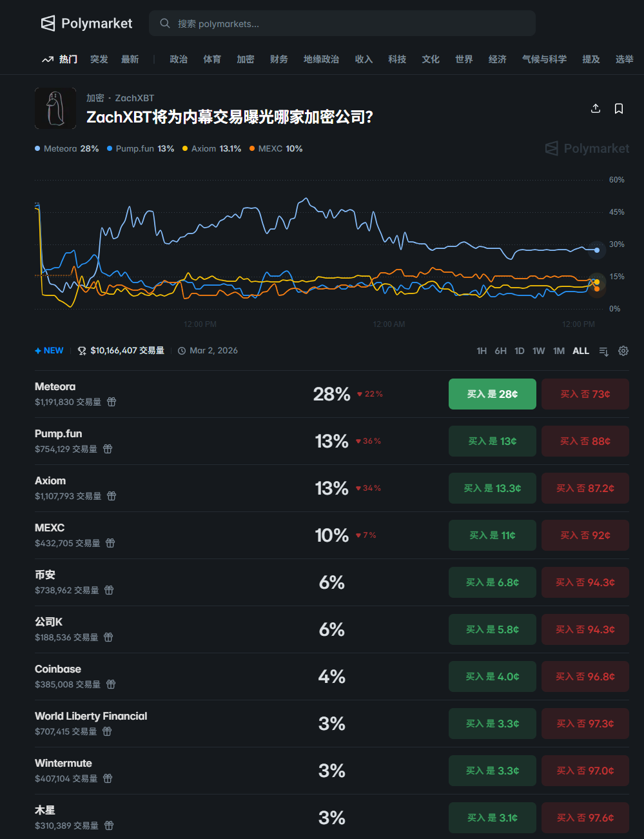The image size is (644, 839).
Task: Share this market via upload icon
Action: coord(596,108)
